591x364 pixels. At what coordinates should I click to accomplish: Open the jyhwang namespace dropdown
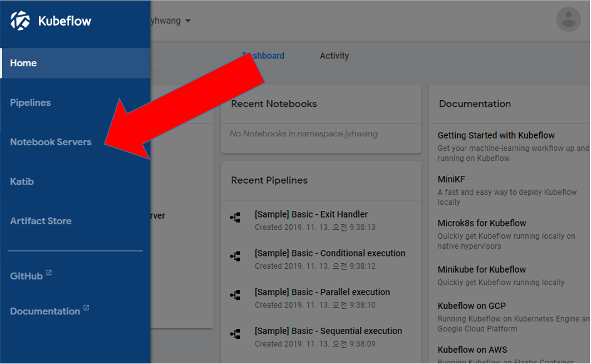[171, 21]
